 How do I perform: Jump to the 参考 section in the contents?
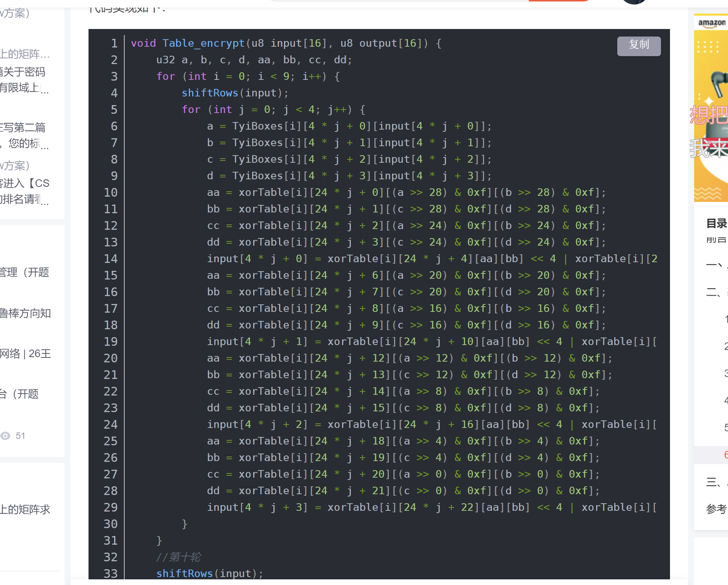tap(716, 509)
